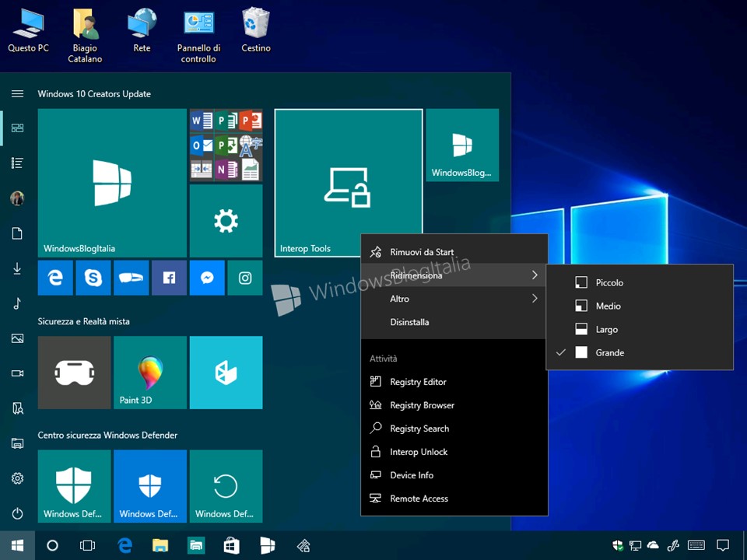Image resolution: width=747 pixels, height=560 pixels.
Task: Open the Word tile in Office folder
Action: (202, 121)
